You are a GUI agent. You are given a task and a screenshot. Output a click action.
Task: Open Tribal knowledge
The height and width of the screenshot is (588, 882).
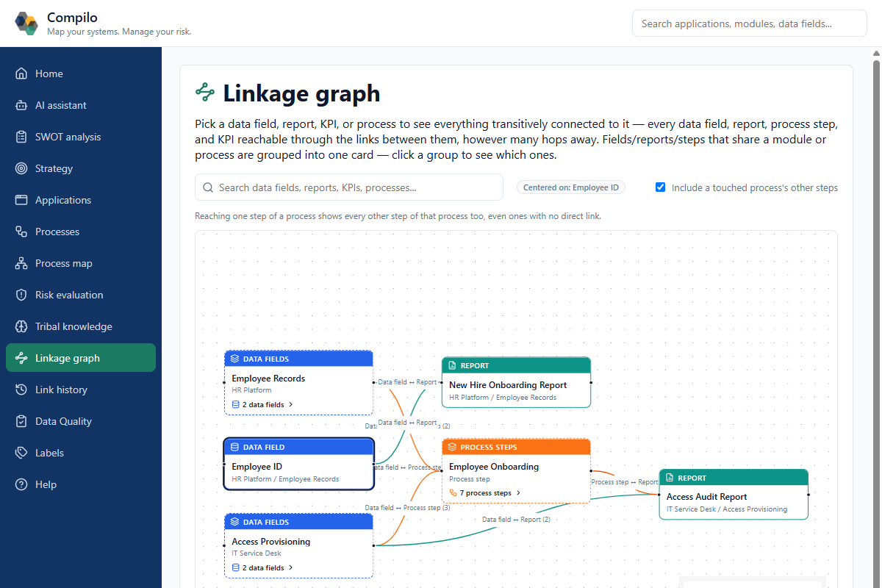[x=81, y=326]
